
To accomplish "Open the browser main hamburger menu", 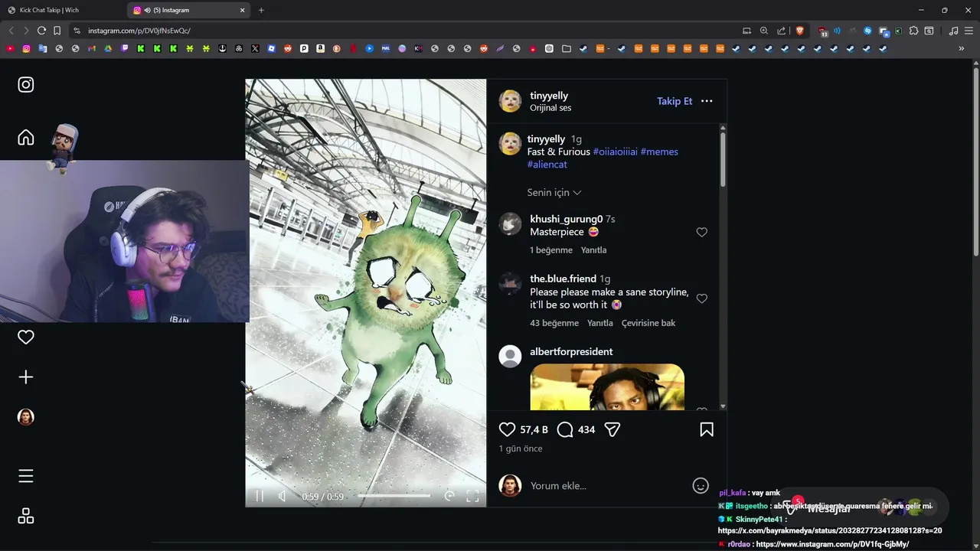I will 970,31.
